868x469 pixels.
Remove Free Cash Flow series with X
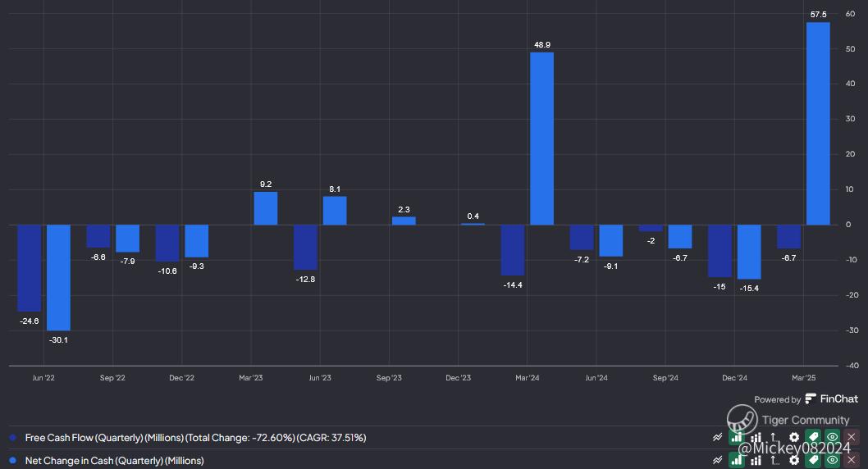pyautogui.click(x=852, y=438)
